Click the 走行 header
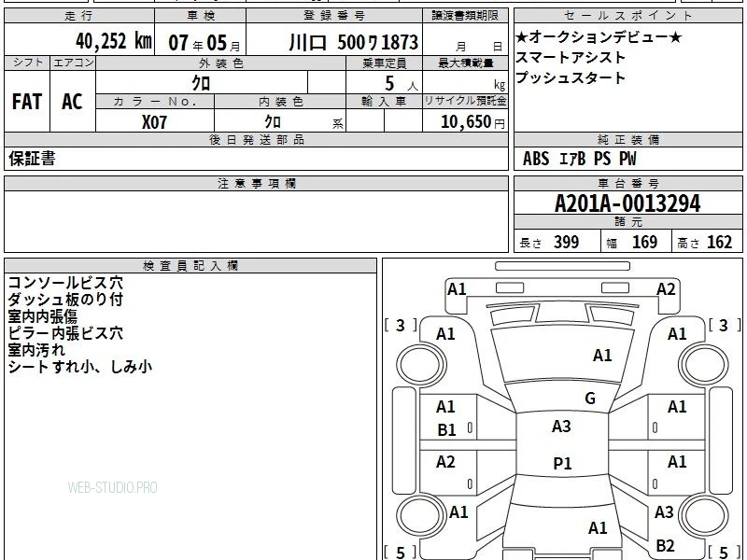Screen dimensions: 747x560 [79, 16]
